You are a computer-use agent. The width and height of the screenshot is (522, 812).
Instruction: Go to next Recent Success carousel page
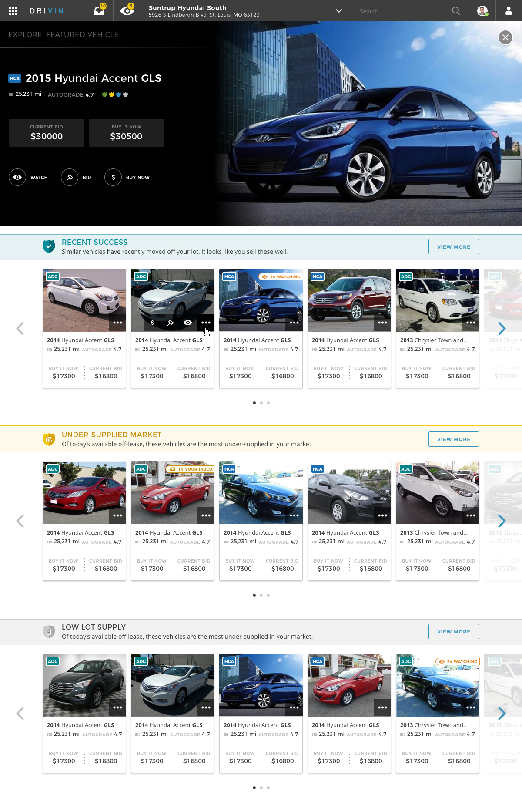click(x=502, y=328)
